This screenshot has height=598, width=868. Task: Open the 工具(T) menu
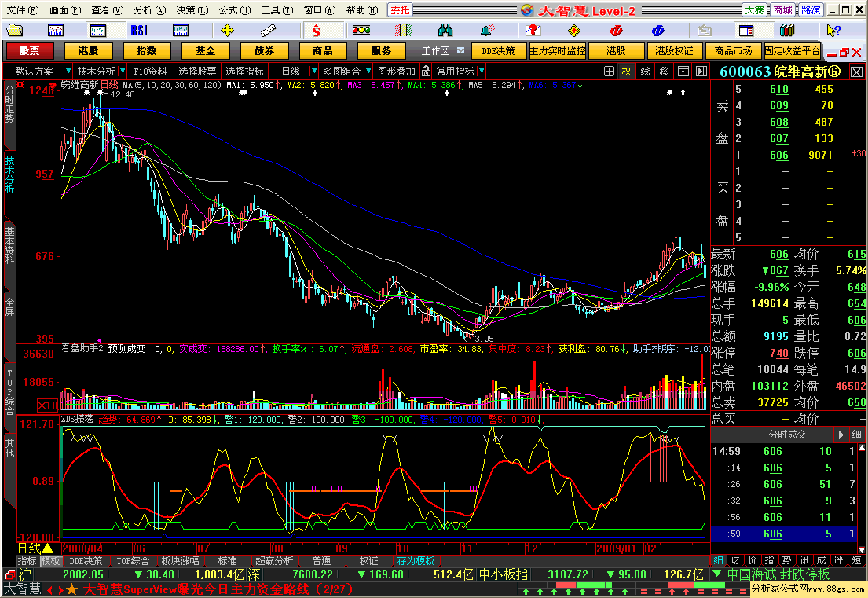tap(277, 10)
